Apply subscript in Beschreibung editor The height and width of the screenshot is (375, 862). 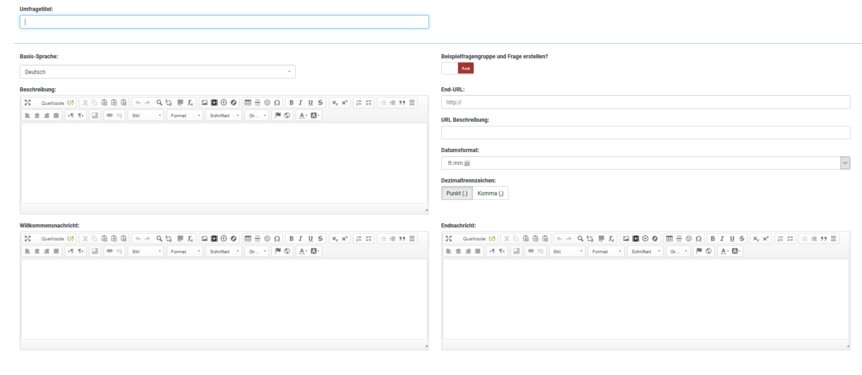coord(335,102)
